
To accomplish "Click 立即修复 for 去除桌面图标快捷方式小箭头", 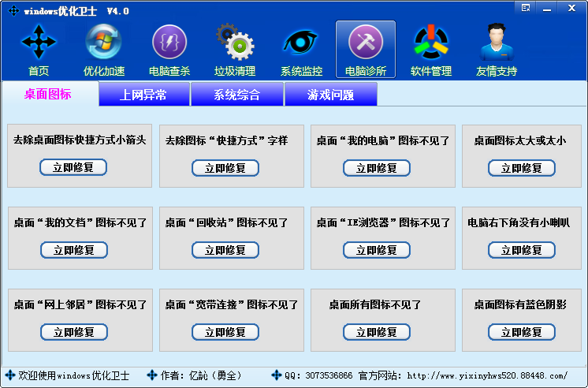I will [73, 167].
